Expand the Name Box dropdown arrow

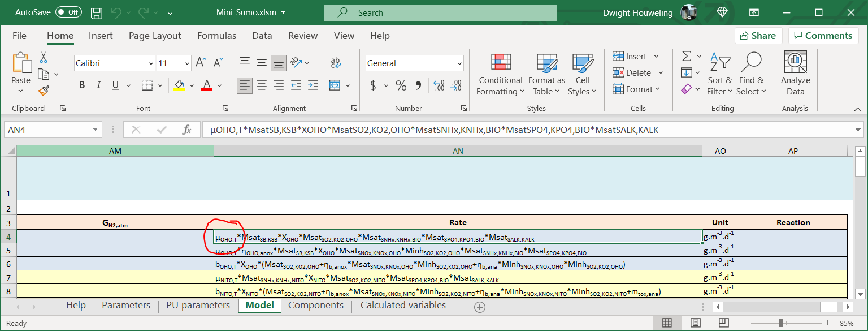(x=95, y=130)
